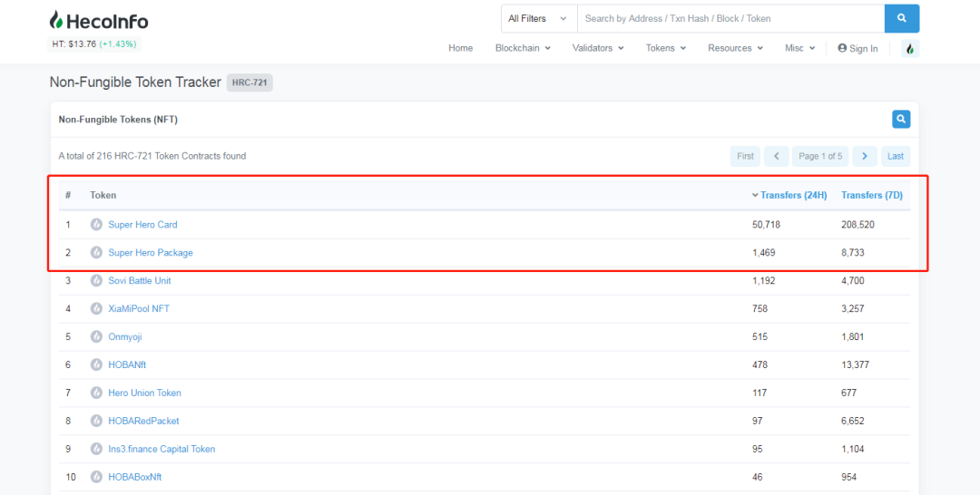Click the 50,718 transfers value
980x495 pixels.
pyautogui.click(x=766, y=225)
